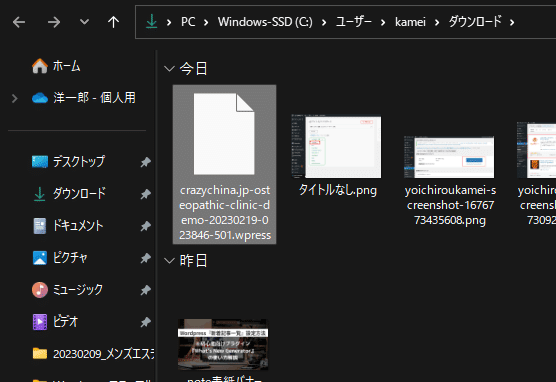
Task: Click pin icon beside ミュージック
Action: click(x=145, y=290)
